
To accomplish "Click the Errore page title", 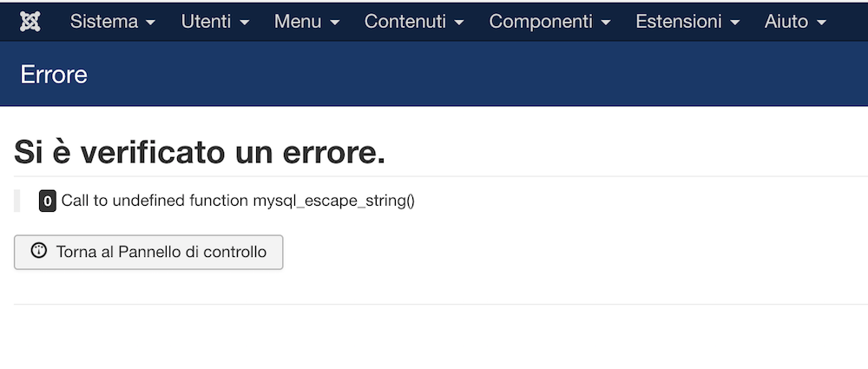I will tap(54, 75).
